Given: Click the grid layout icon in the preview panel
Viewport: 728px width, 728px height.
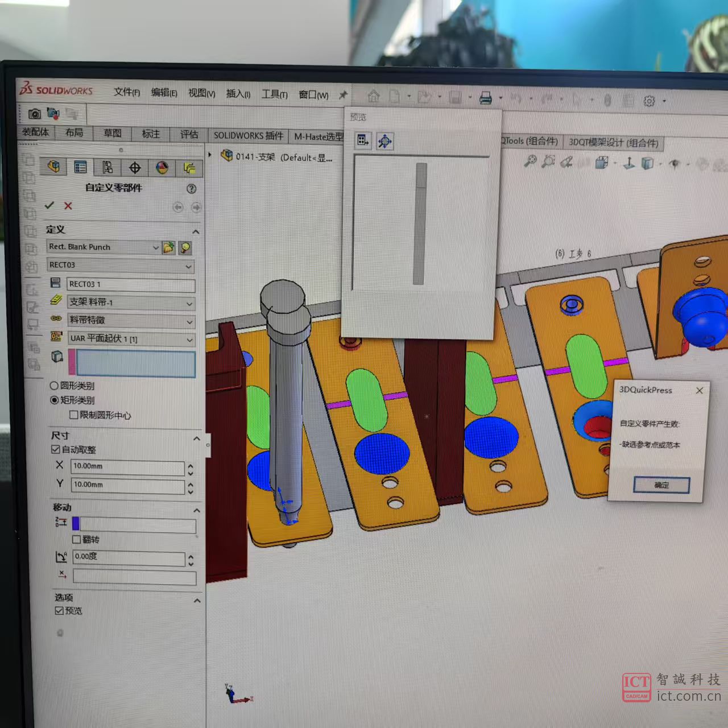Looking at the screenshot, I should click(363, 140).
